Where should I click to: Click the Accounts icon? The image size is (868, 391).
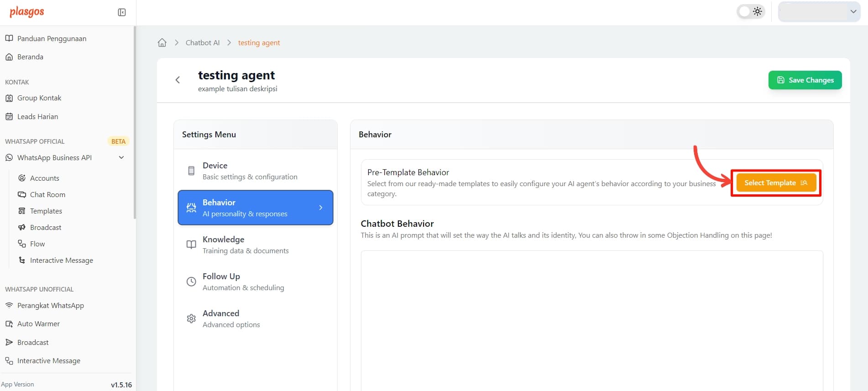(x=22, y=178)
